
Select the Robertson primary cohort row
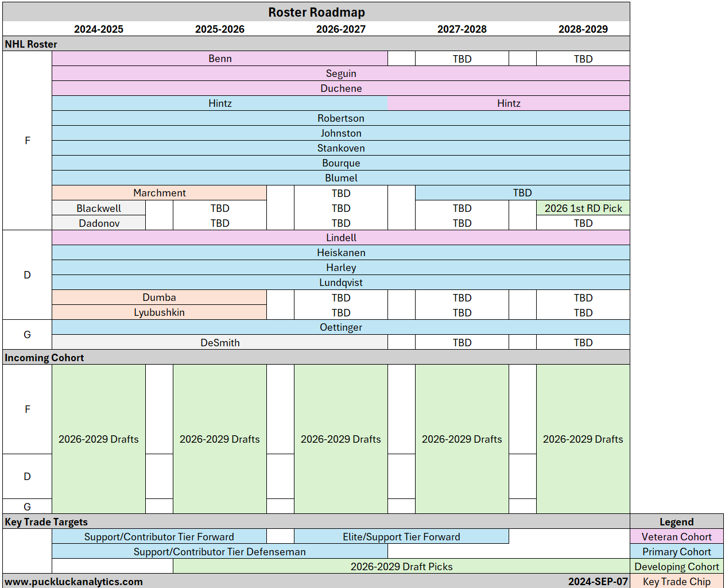point(341,118)
